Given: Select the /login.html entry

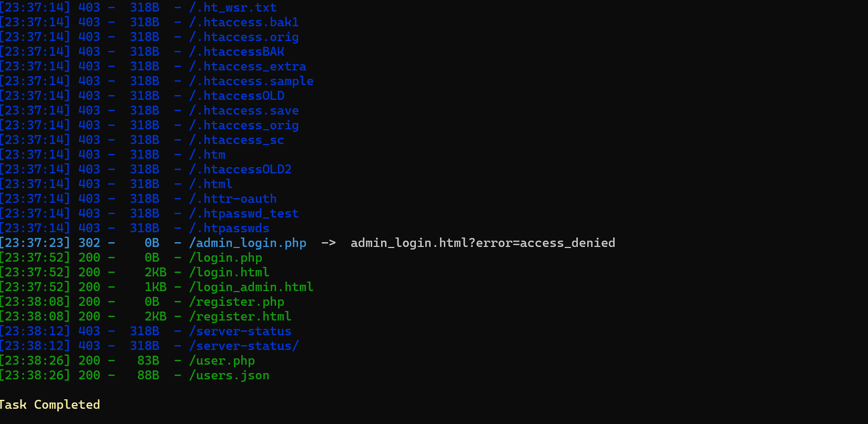Looking at the screenshot, I should pos(229,273).
